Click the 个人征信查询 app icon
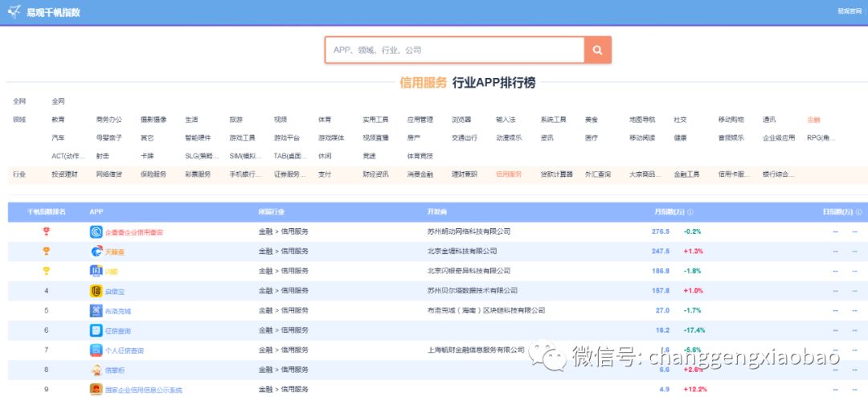The width and height of the screenshot is (868, 397). pos(96,350)
